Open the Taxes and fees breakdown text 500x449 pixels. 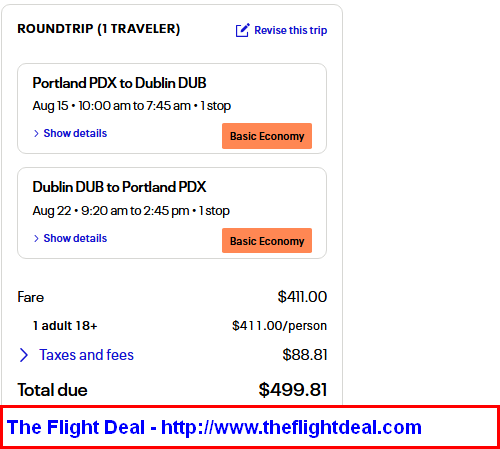[x=87, y=355]
